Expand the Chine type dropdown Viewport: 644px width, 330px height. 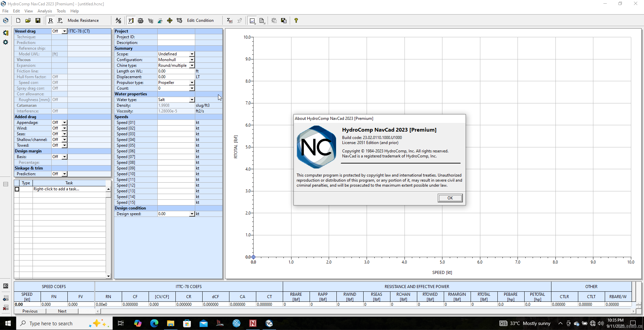(x=192, y=65)
